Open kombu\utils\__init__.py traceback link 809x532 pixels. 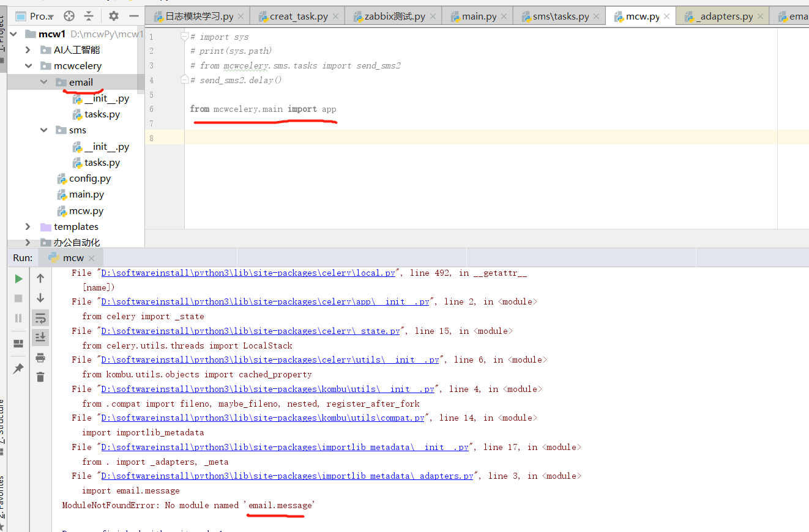[x=267, y=389]
